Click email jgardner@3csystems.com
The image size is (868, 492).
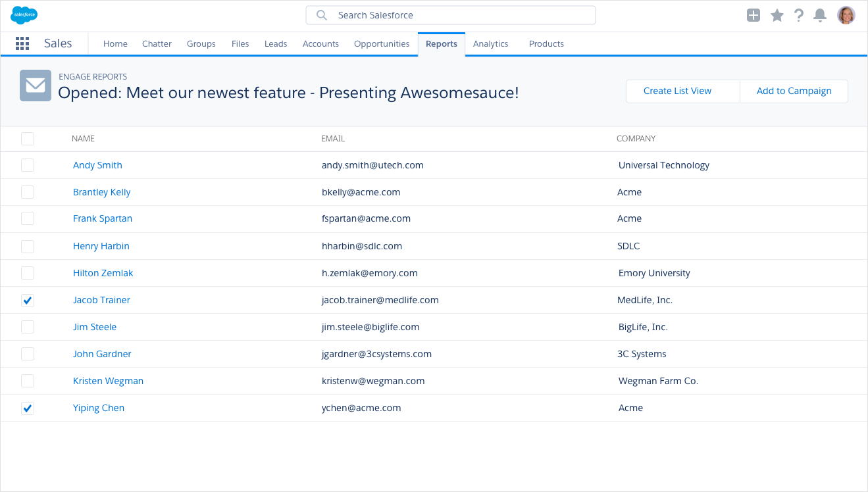(x=376, y=354)
